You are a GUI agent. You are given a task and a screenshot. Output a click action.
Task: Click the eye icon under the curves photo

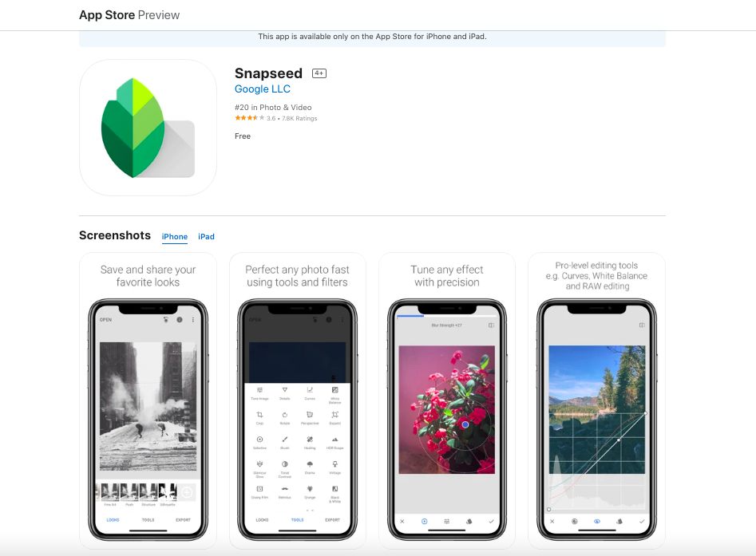(597, 522)
